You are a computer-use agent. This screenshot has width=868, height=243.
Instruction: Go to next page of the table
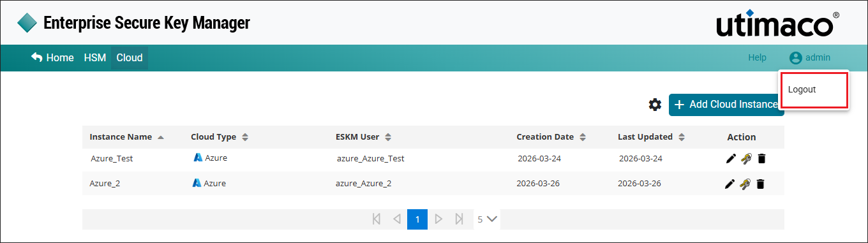(x=438, y=219)
